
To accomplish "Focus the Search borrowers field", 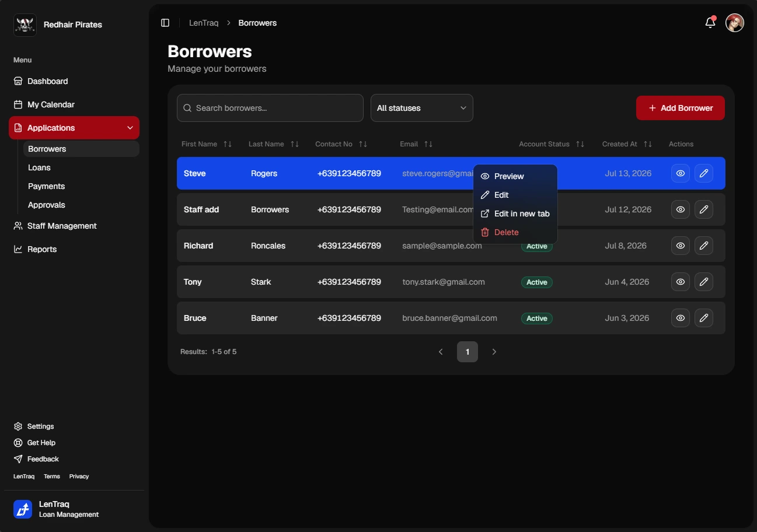I will coord(270,108).
